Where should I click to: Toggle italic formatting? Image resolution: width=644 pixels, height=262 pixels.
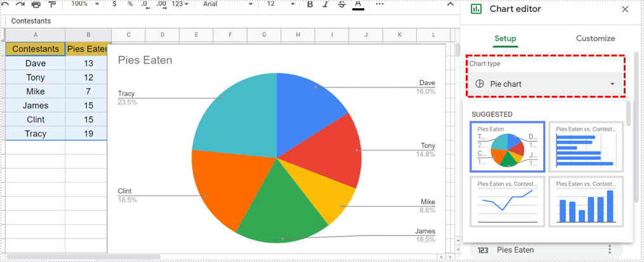tap(325, 4)
